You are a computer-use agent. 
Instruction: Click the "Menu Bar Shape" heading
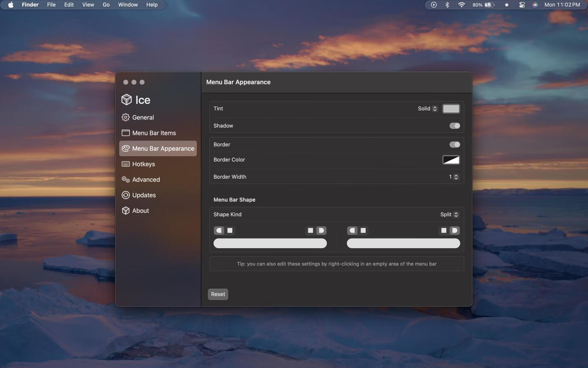234,200
